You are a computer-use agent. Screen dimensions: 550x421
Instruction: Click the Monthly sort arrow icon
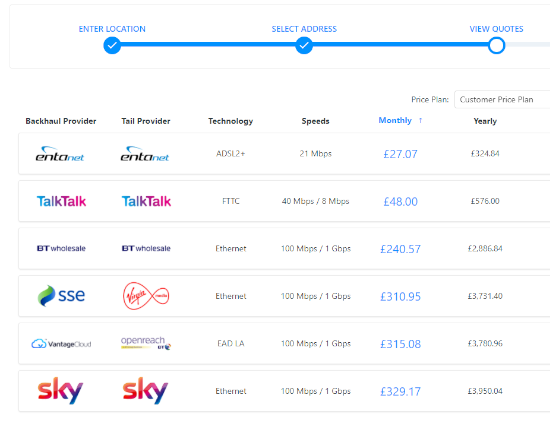coord(421,120)
